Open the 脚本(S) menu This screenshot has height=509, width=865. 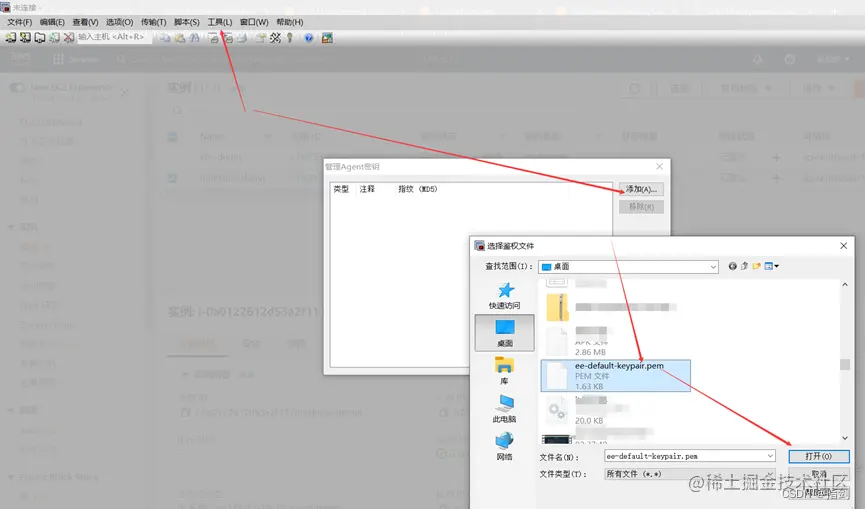(186, 22)
